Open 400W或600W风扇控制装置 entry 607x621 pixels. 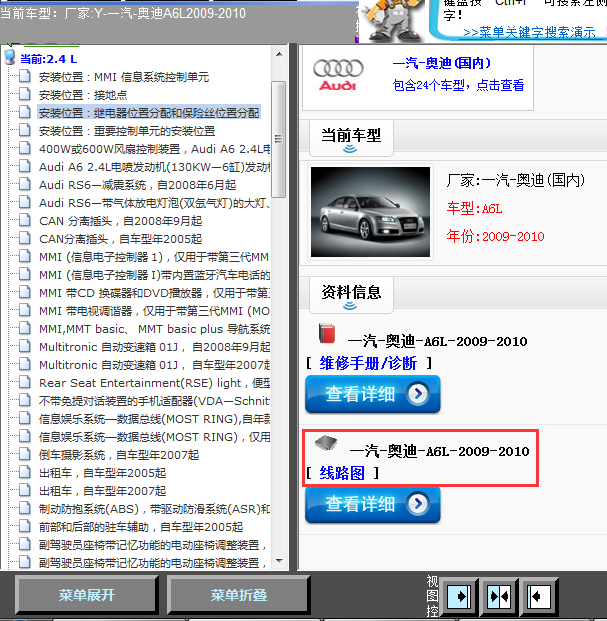click(154, 149)
